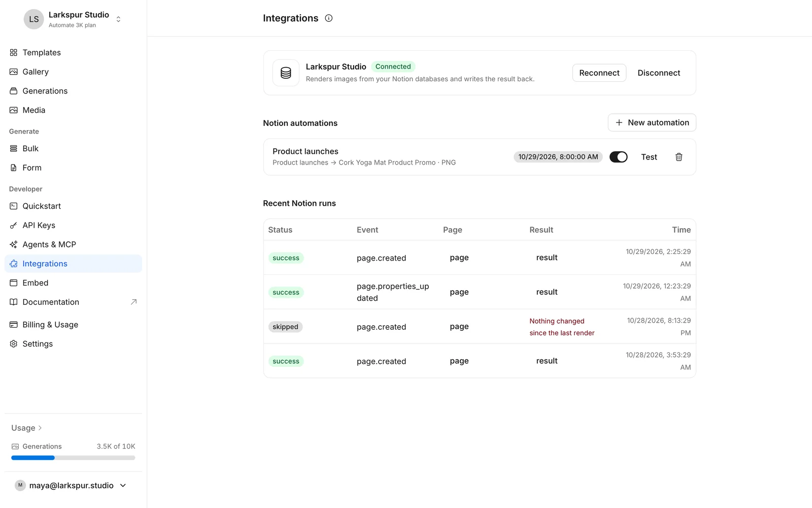Click the Generations usage progress bar
The image size is (812, 508).
pyautogui.click(x=73, y=458)
